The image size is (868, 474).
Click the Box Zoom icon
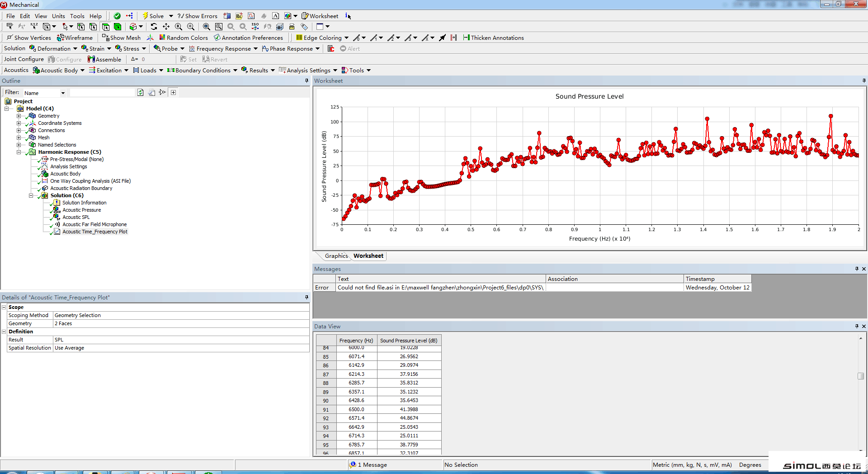click(191, 27)
